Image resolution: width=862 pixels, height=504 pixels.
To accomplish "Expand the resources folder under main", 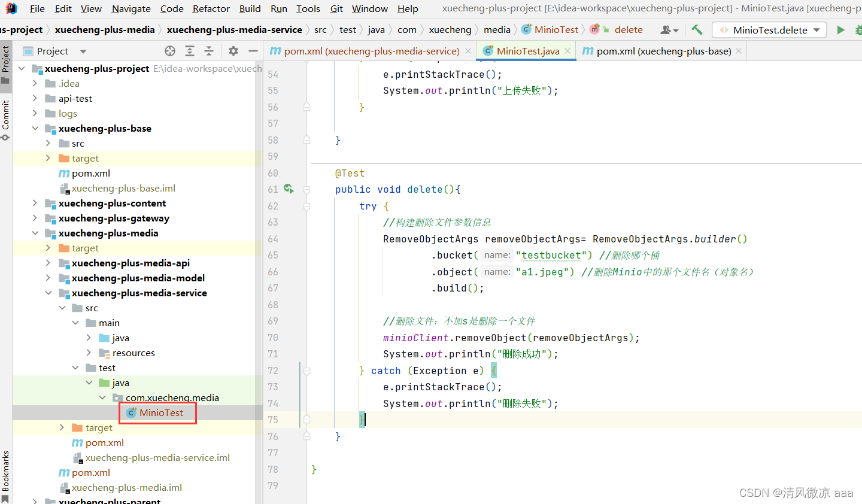I will [x=89, y=353].
